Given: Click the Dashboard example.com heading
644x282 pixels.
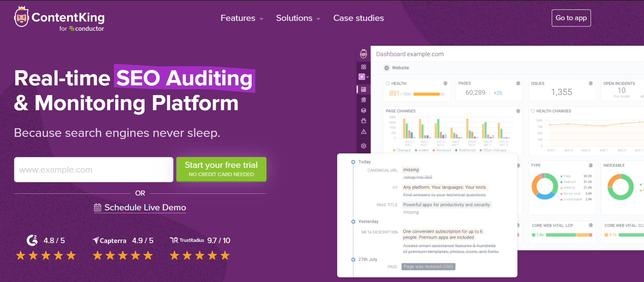Looking at the screenshot, I should point(410,54).
